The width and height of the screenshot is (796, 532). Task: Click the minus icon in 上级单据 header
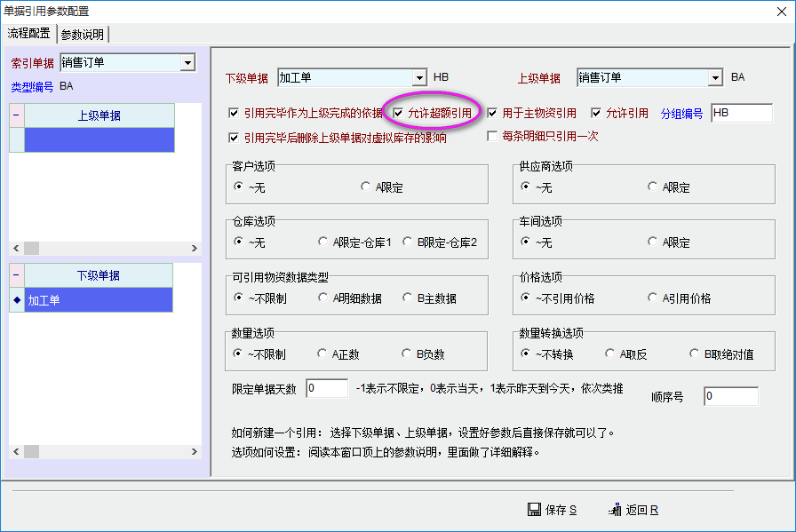[x=16, y=115]
